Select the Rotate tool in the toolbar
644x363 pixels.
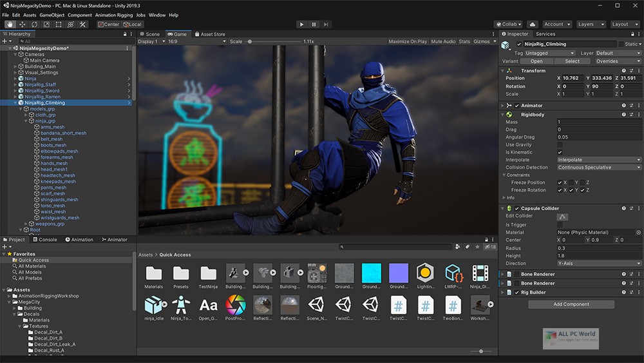pyautogui.click(x=35, y=25)
